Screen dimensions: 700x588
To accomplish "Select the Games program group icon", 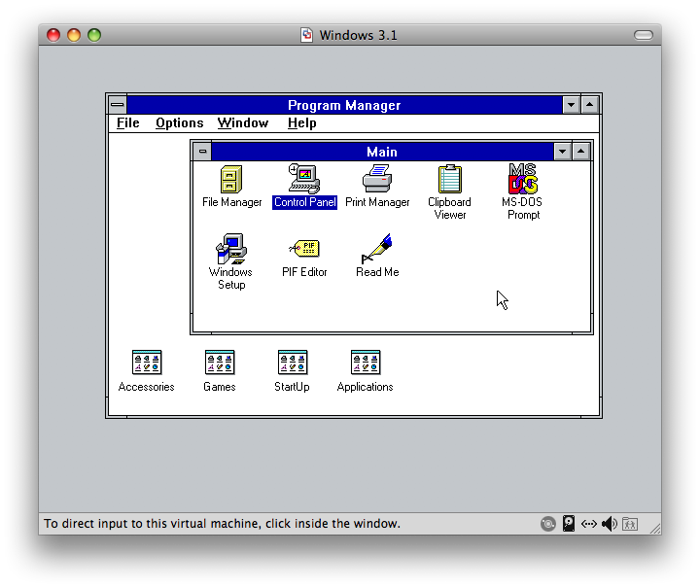I will point(220,363).
